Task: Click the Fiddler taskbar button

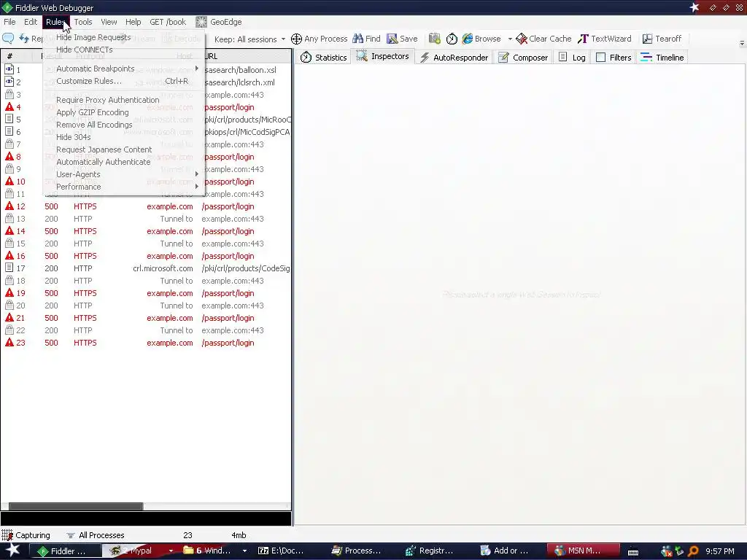Action: pos(65,551)
